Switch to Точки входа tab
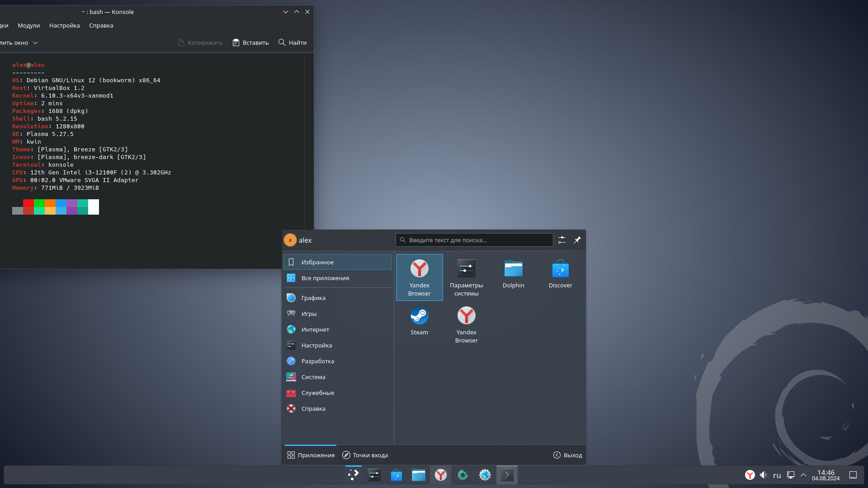 (365, 455)
